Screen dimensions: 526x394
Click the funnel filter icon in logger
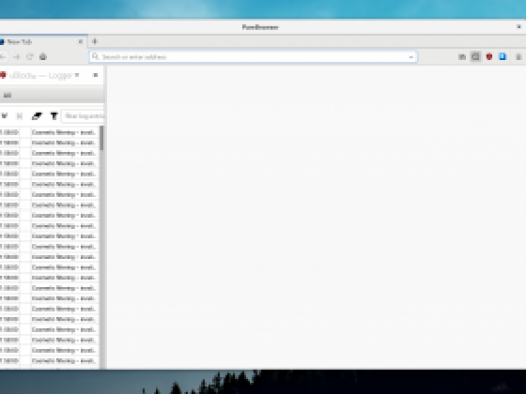pos(54,116)
